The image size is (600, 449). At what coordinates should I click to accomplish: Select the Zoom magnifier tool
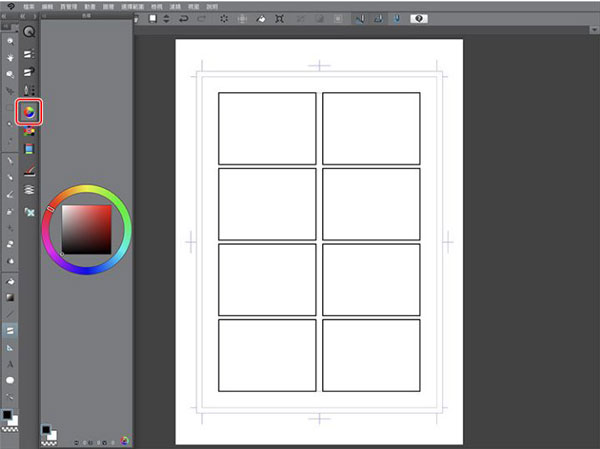click(x=10, y=41)
